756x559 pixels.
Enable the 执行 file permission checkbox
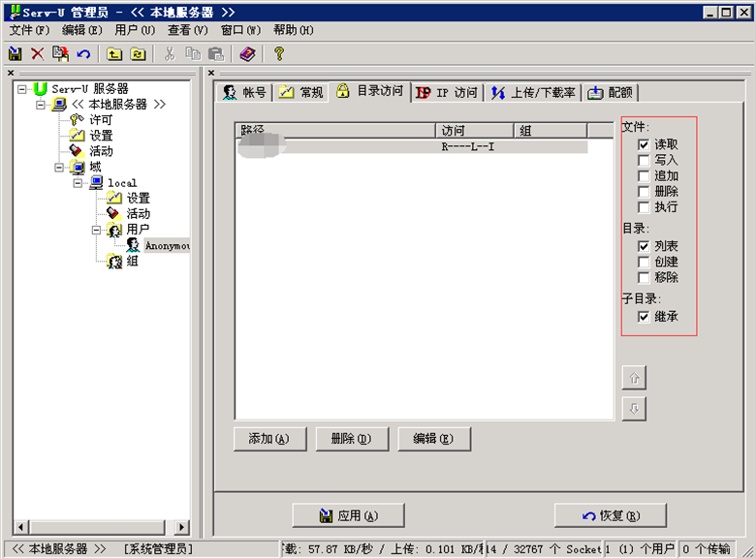[x=644, y=207]
